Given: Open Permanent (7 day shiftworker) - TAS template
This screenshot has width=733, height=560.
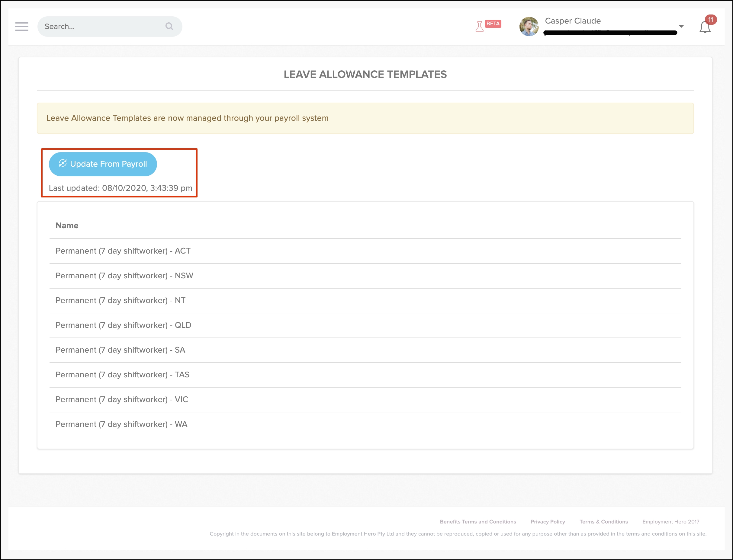Looking at the screenshot, I should [x=122, y=375].
